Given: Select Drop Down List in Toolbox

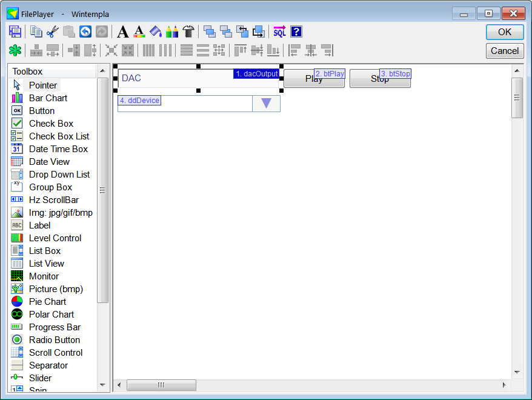Looking at the screenshot, I should 59,175.
